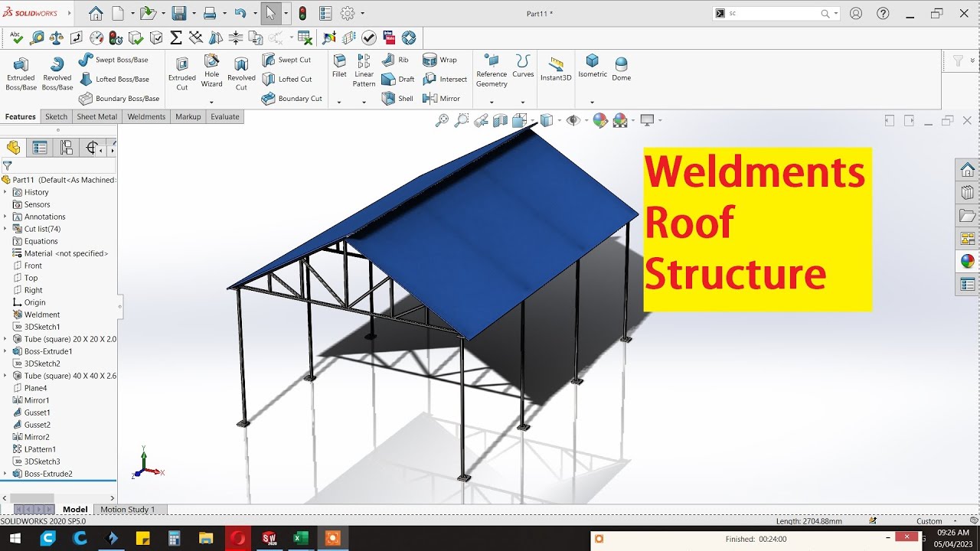980x551 pixels.
Task: Open SOLIDWORKS Help question mark
Action: tap(884, 13)
